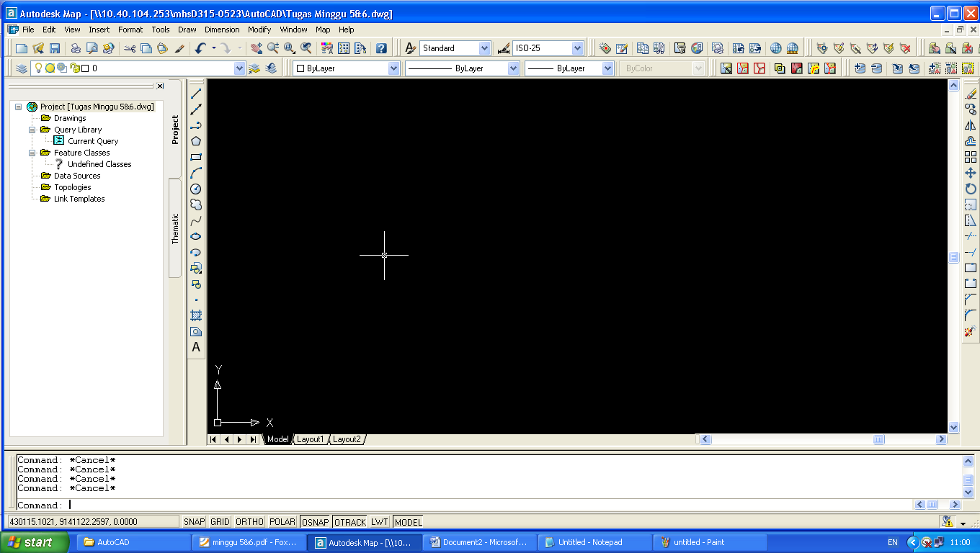Click the command window scrollbar down arrow
Screen dimensions: 980x553
pos(968,493)
